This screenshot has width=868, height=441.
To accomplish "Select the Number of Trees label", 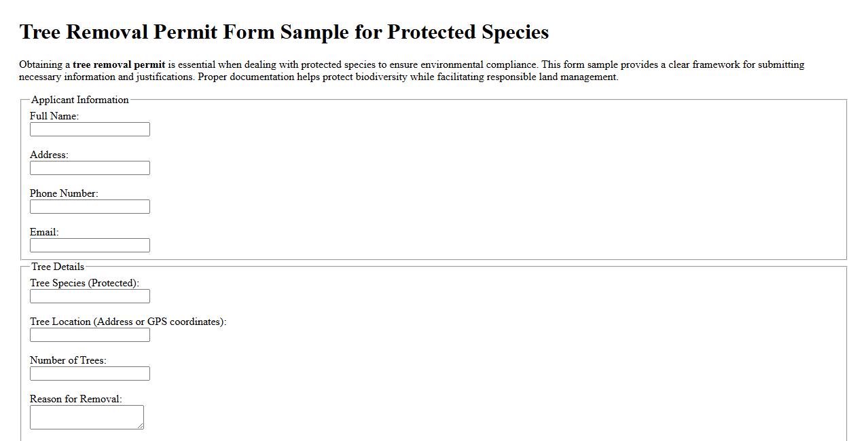I will tap(68, 360).
